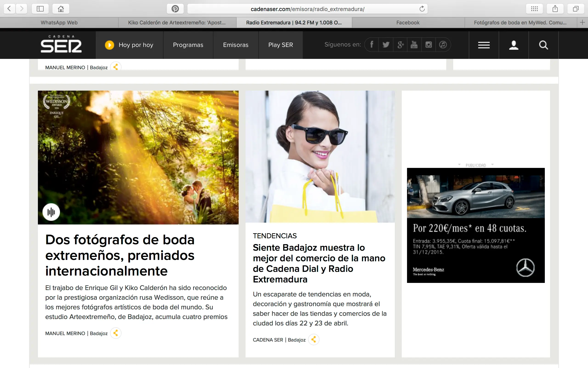This screenshot has width=588, height=368.
Task: Open the user account icon
Action: (x=514, y=45)
